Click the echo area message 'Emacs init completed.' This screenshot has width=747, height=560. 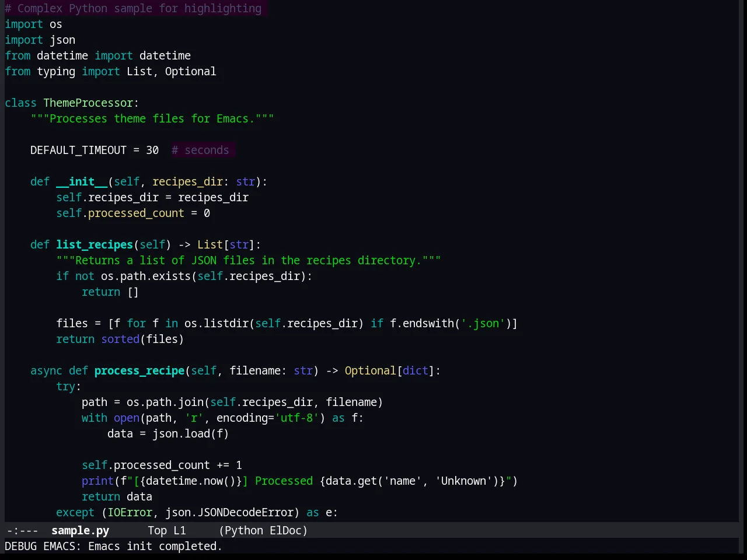(x=155, y=546)
